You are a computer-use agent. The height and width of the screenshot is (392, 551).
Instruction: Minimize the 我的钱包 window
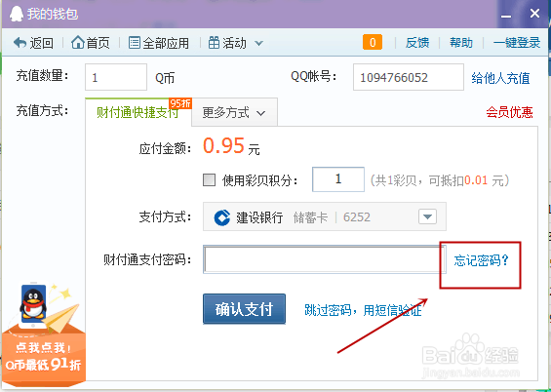pyautogui.click(x=506, y=16)
